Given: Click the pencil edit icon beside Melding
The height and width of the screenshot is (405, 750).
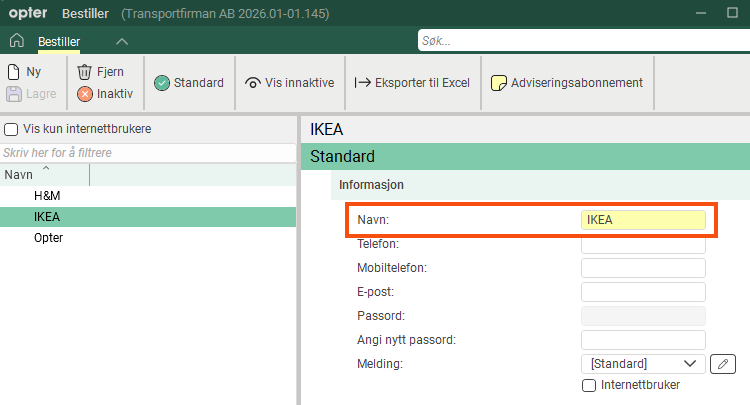Looking at the screenshot, I should click(x=722, y=364).
